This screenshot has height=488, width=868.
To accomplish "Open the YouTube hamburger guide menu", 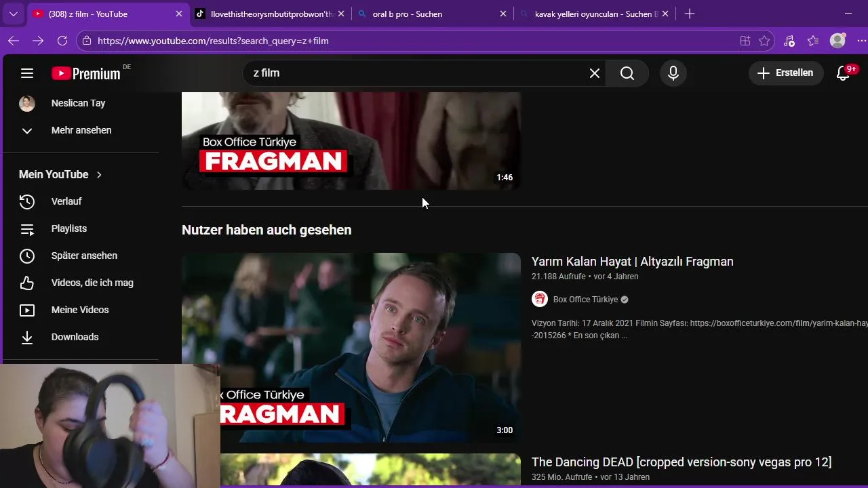I will (27, 73).
